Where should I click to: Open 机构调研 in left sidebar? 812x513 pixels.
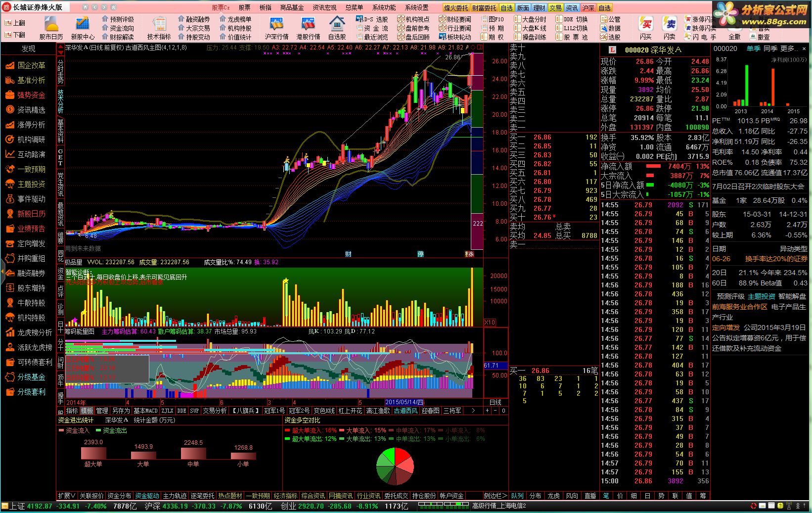[x=26, y=140]
